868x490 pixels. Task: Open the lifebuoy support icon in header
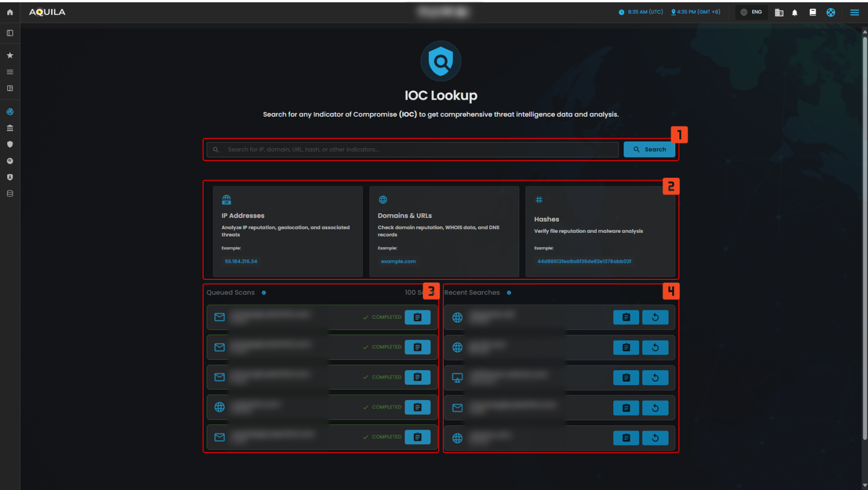[x=831, y=12]
